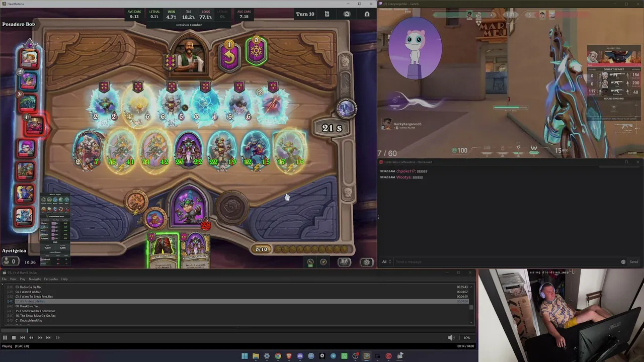The image size is (644, 362).
Task: Select your 27/22 minion on the board
Action: click(189, 149)
